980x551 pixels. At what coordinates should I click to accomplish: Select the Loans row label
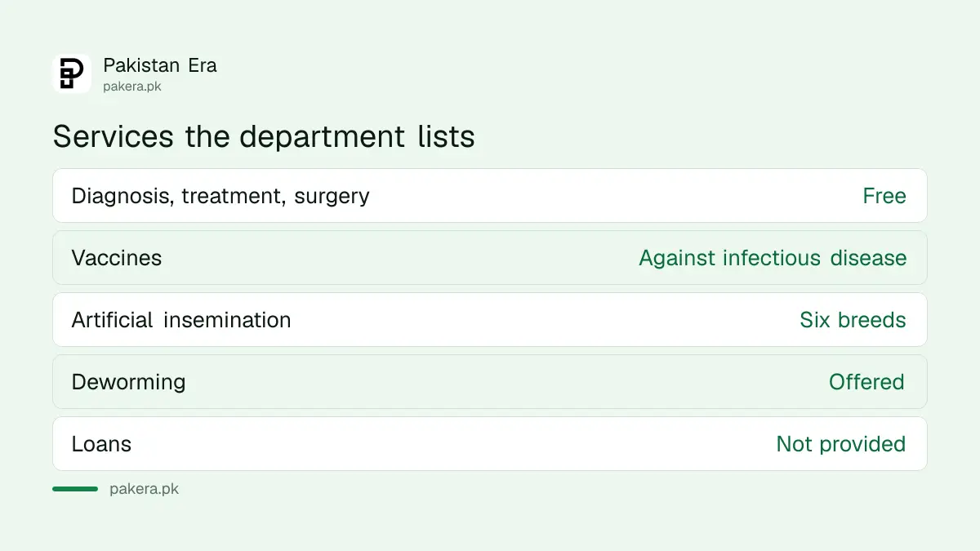tap(101, 444)
